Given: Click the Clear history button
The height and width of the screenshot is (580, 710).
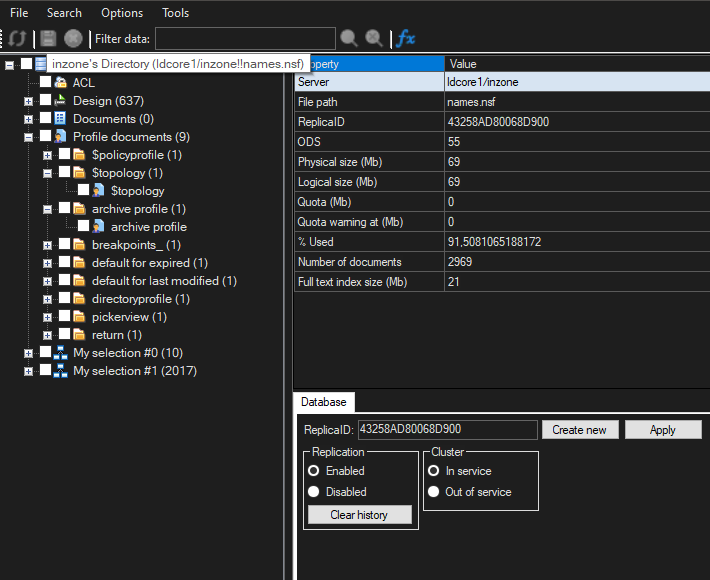Looking at the screenshot, I should [x=358, y=514].
